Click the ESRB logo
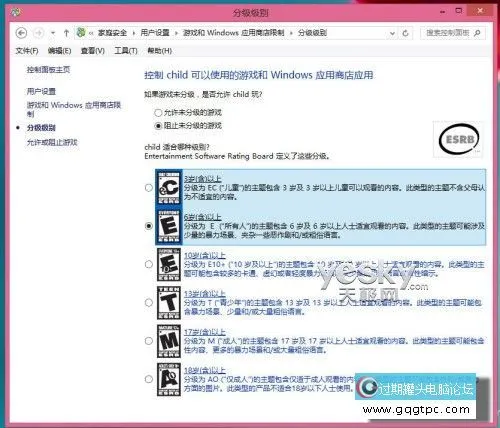Screen dimensions: 500x428 458,139
